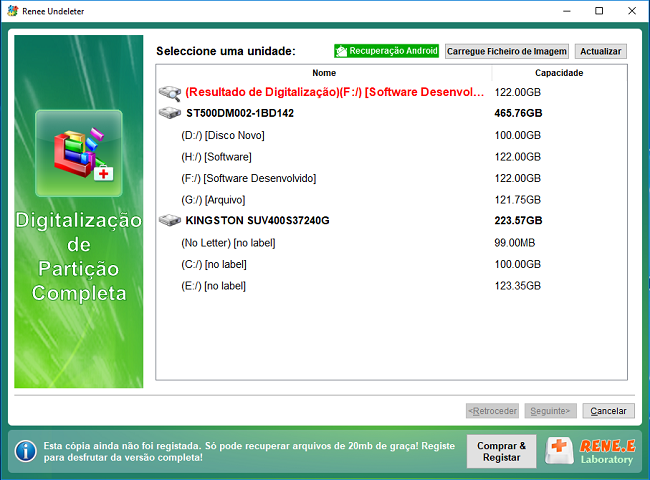Viewport: 650px width, 480px height.
Task: Click the 'Seleccione uma unidade:' heading
Action: [x=226, y=51]
